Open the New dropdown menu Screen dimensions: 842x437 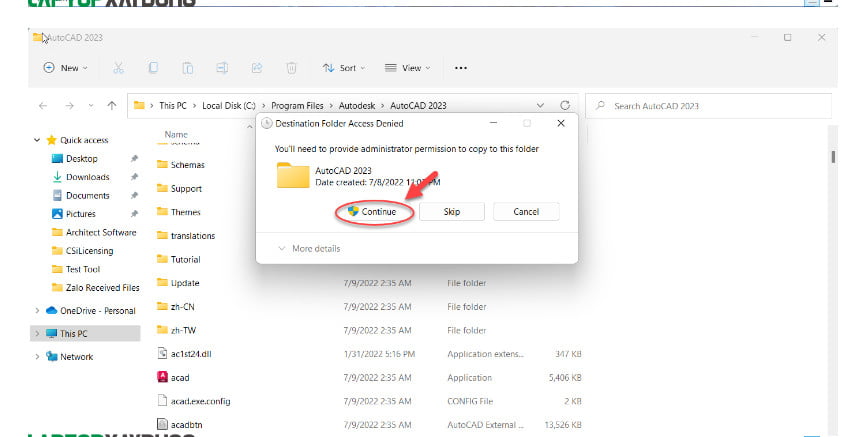(x=65, y=68)
